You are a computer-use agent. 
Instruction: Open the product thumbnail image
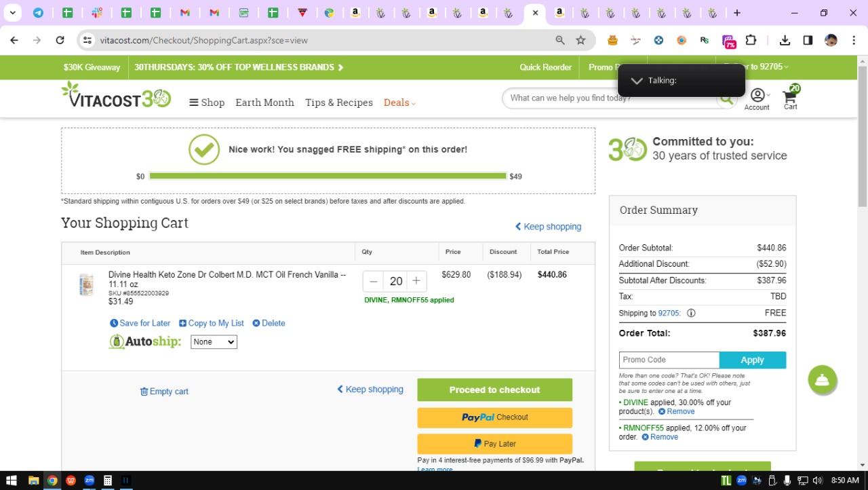(86, 284)
